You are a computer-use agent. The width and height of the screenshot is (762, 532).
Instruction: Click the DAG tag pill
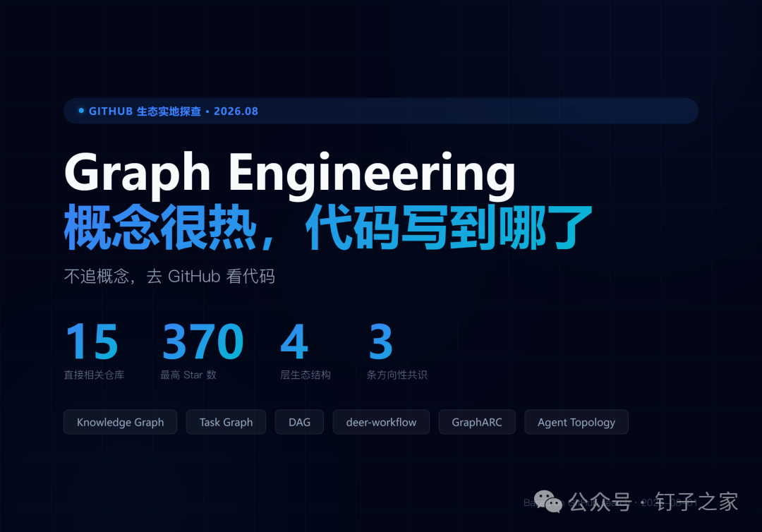(299, 422)
